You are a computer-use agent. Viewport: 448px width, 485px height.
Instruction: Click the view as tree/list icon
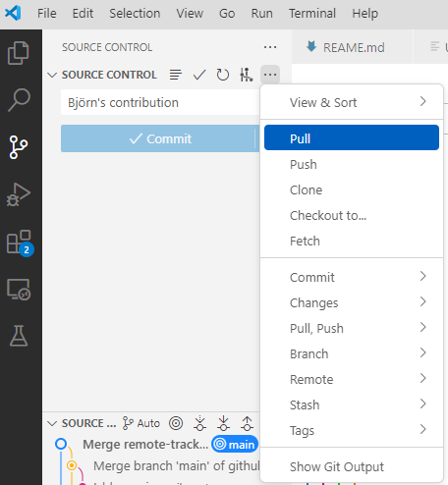pos(176,75)
